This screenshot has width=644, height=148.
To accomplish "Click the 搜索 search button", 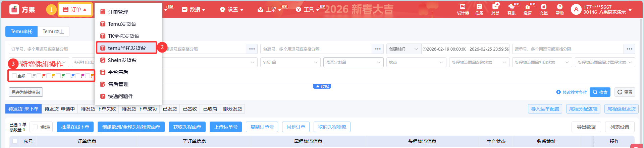I will (x=600, y=92).
